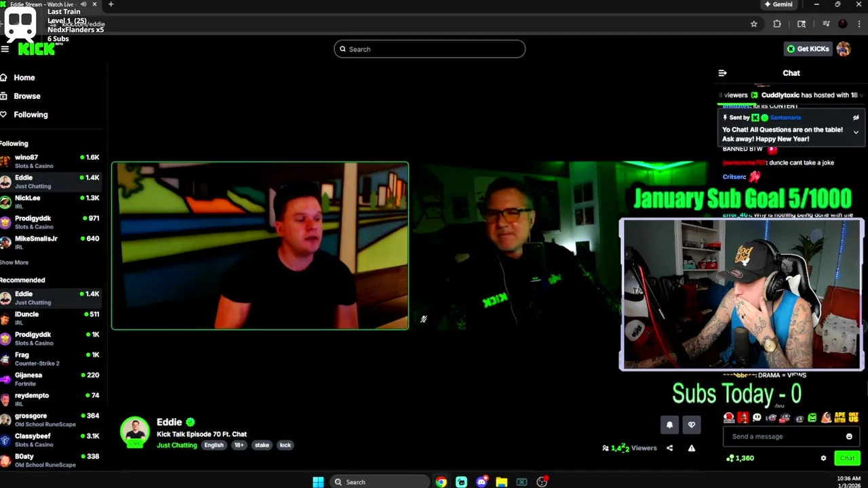
Task: Click the 1,360 channel points balance
Action: point(740,458)
